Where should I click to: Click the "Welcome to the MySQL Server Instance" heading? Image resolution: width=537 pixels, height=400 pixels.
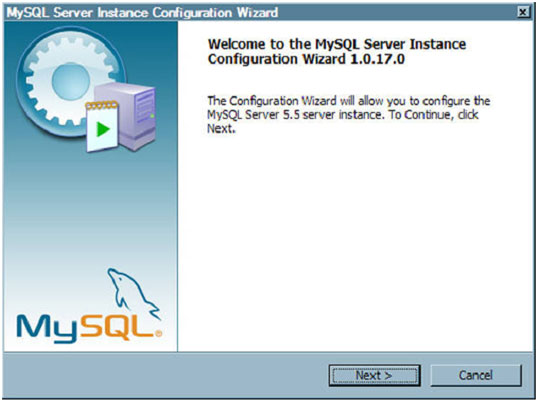pyautogui.click(x=337, y=44)
